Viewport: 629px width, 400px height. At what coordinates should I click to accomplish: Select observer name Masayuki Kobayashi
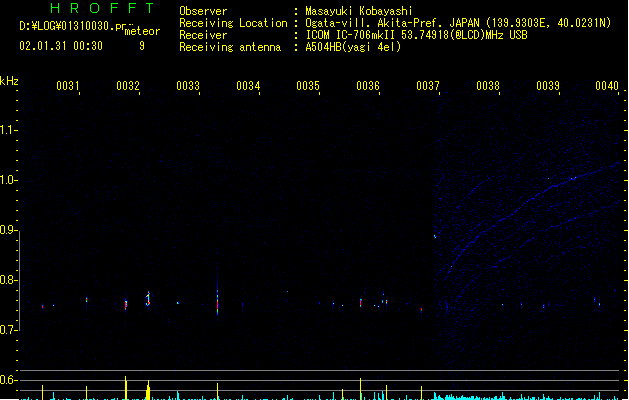(x=359, y=11)
